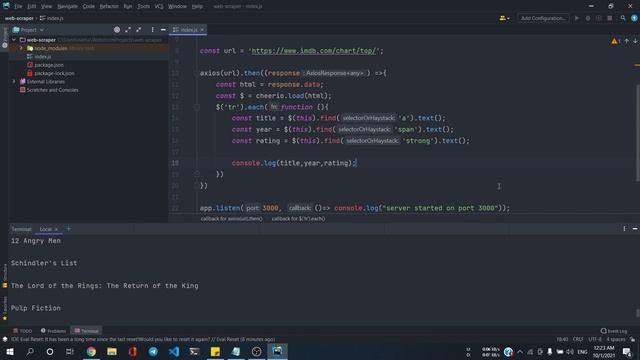Image resolution: width=640 pixels, height=360 pixels.
Task: Open the Navigate menu
Action: [x=67, y=7]
